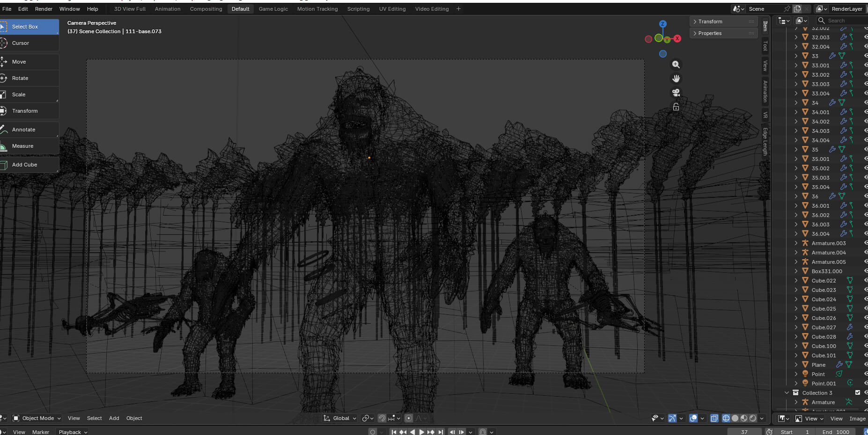Toggle the Collection 3 exclude checkbox
This screenshot has height=435, width=868.
point(858,392)
